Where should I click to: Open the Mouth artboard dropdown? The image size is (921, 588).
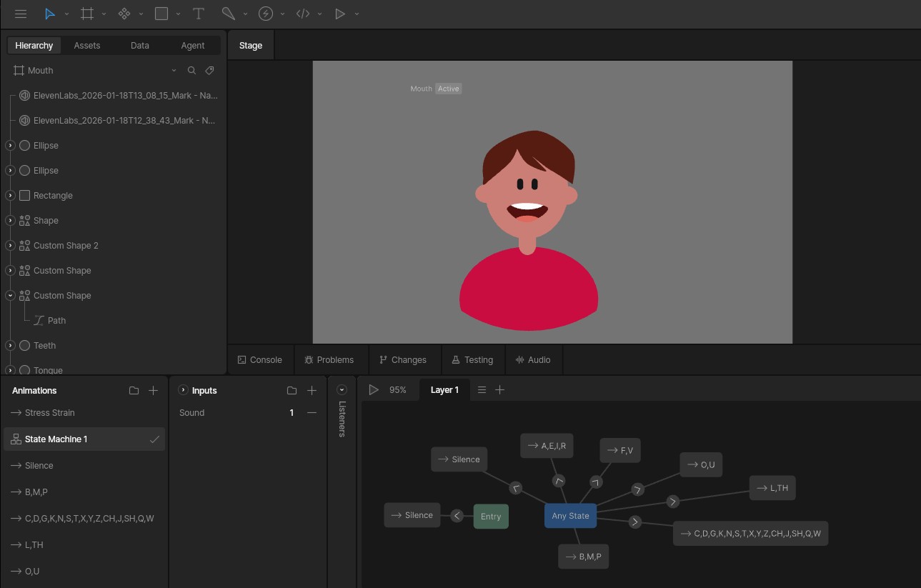[x=174, y=71]
